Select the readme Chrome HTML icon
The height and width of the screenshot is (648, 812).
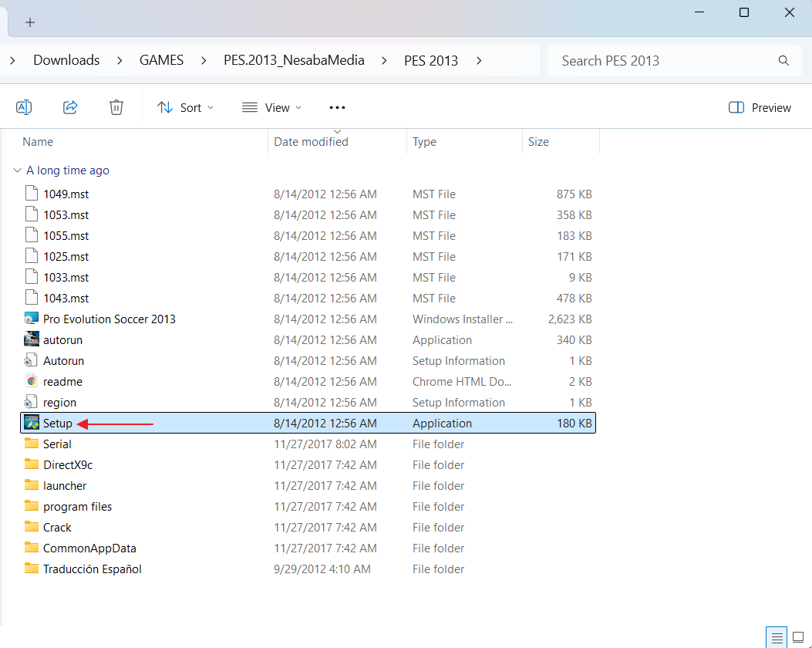32,381
